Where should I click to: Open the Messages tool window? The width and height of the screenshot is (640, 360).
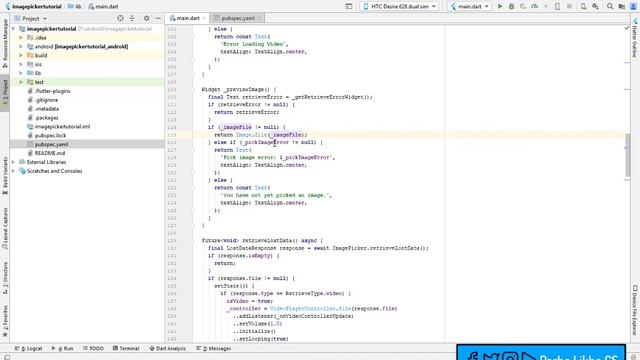214,349
